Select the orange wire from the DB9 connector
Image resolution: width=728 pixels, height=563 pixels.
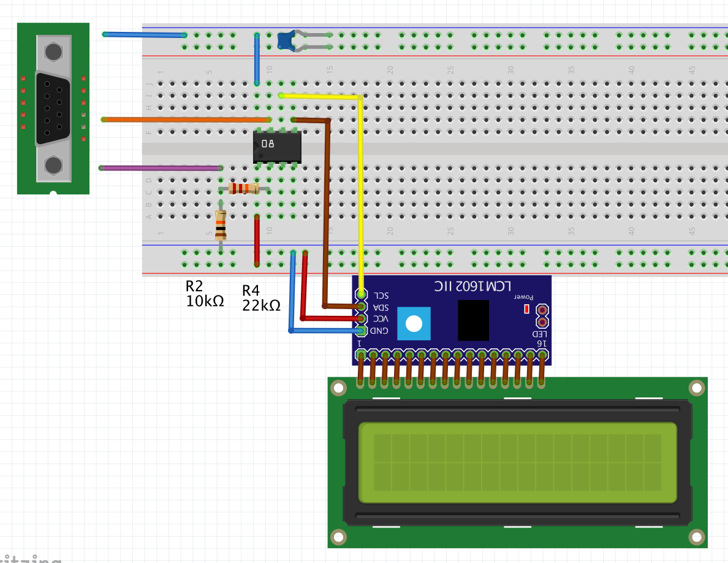[x=184, y=120]
